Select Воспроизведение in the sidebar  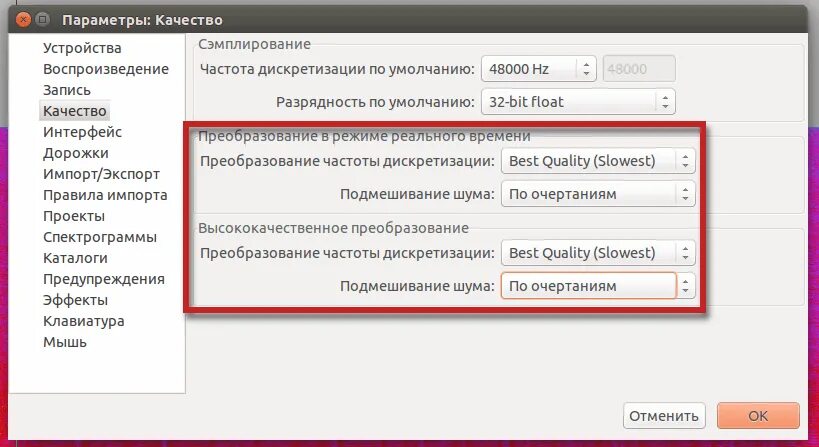pyautogui.click(x=106, y=69)
